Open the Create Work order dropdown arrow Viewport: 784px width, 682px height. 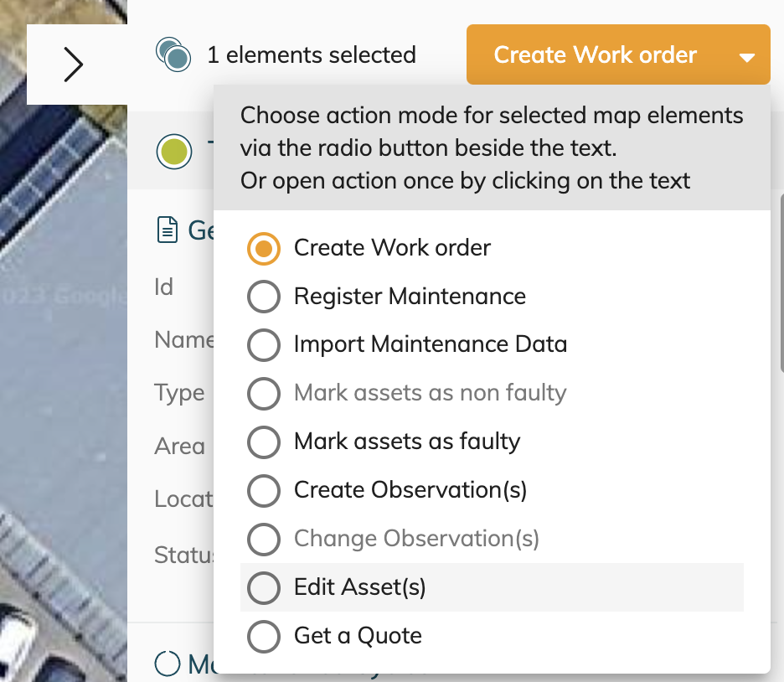click(747, 57)
